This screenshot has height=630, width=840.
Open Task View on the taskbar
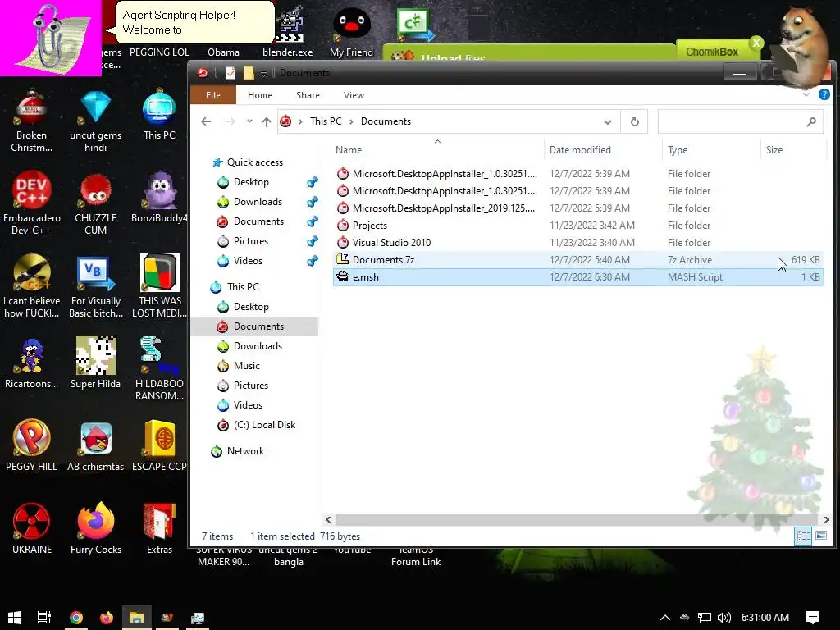coord(44,617)
